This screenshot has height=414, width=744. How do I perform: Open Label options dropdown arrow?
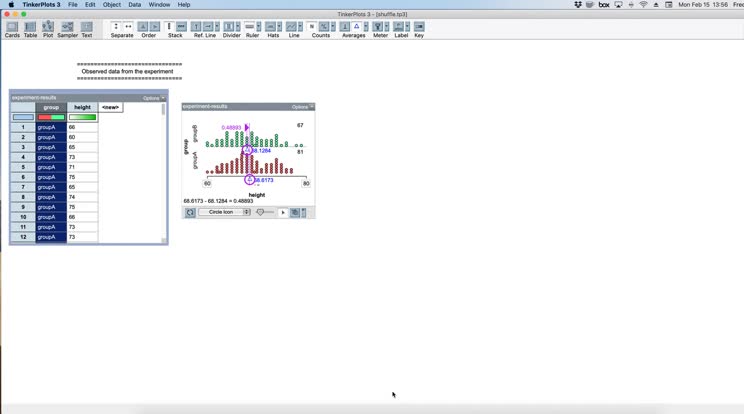point(408,27)
